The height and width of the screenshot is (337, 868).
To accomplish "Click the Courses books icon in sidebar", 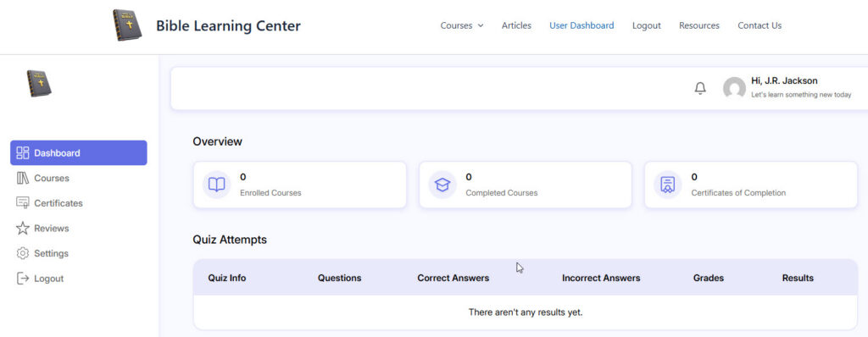I will tap(23, 178).
